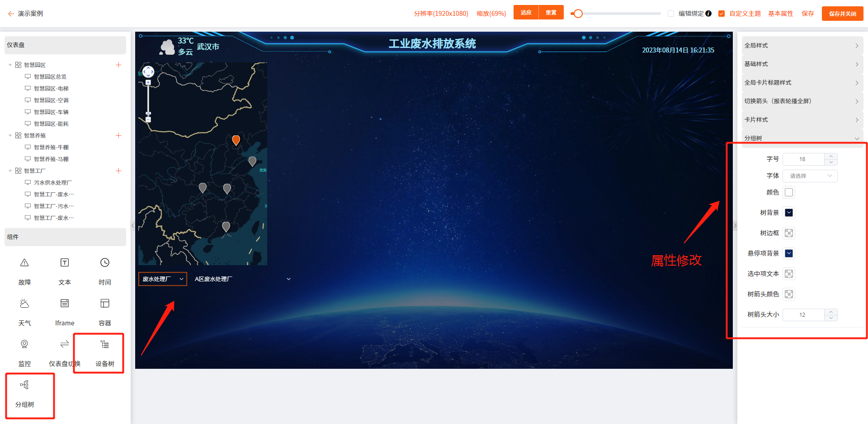This screenshot has height=424, width=868.
Task: Open the 树背景 color swatch
Action: click(789, 213)
